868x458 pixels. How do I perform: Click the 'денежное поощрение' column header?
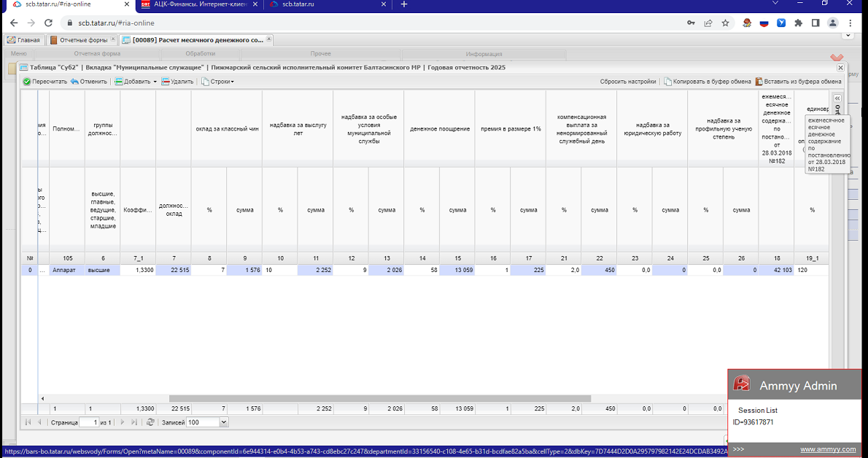[x=440, y=129]
